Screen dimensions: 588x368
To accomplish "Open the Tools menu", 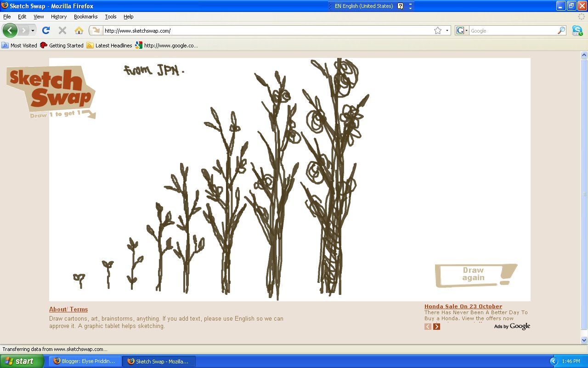I will point(111,17).
